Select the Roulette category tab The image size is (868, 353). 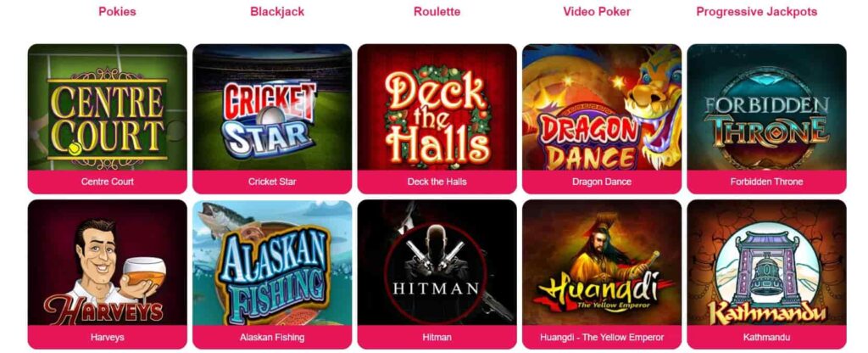pos(437,12)
